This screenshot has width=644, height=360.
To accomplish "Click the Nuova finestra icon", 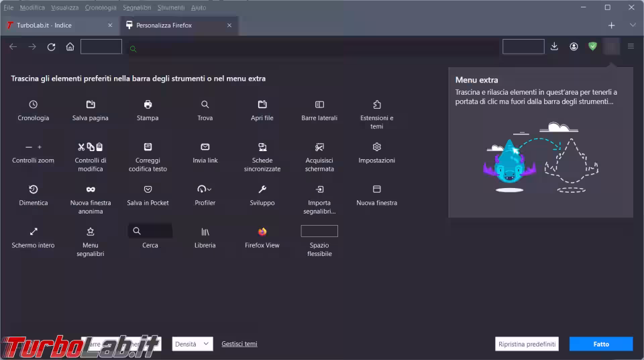I will (376, 189).
